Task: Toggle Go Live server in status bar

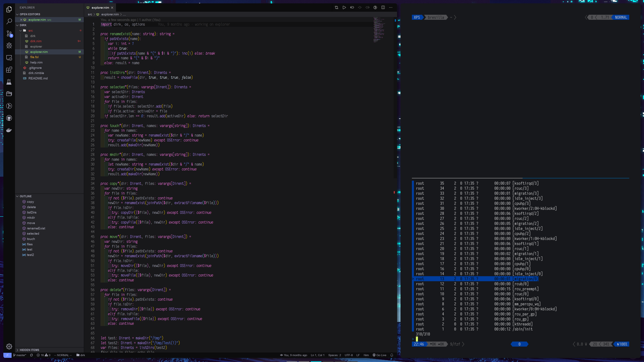Action: click(379, 355)
